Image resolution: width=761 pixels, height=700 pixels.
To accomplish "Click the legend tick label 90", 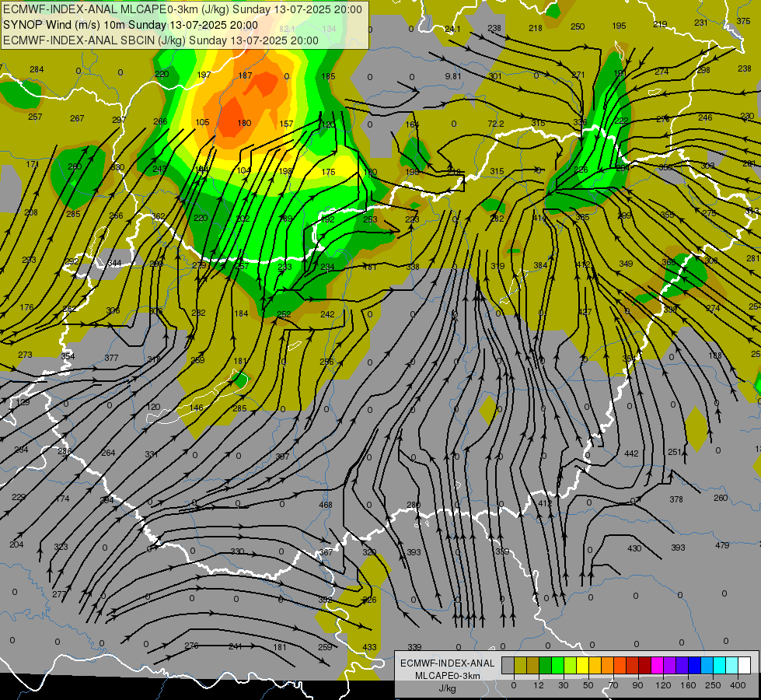I will pyautogui.click(x=637, y=685).
